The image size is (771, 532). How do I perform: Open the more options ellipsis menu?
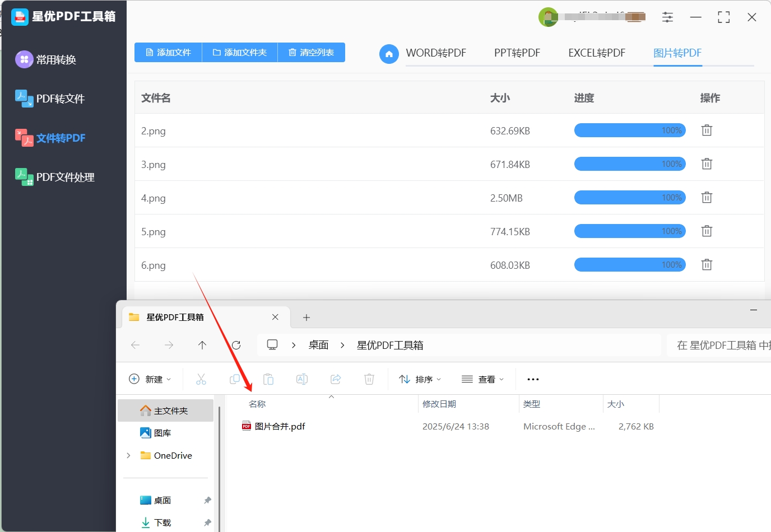pyautogui.click(x=533, y=379)
